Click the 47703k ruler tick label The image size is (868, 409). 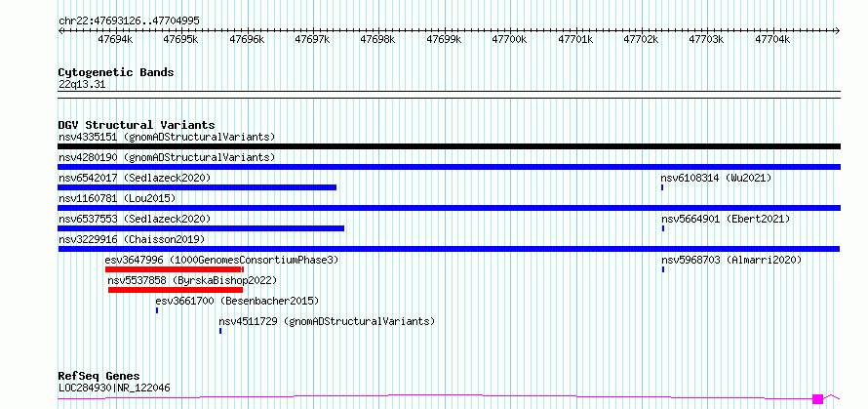point(706,40)
